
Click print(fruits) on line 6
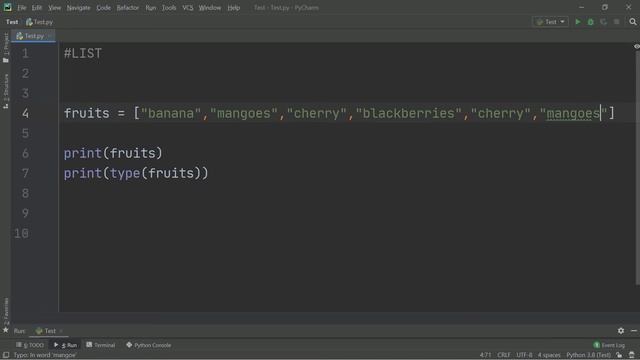tap(113, 153)
